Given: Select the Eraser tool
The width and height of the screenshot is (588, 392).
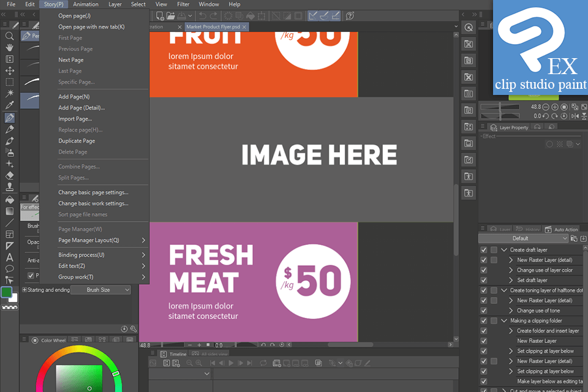Looking at the screenshot, I should [x=9, y=176].
